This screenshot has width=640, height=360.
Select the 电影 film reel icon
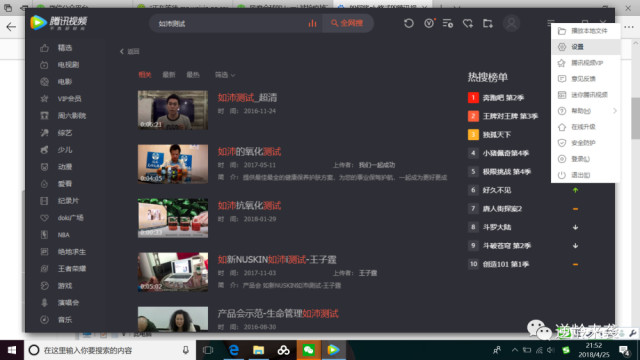coord(44,82)
